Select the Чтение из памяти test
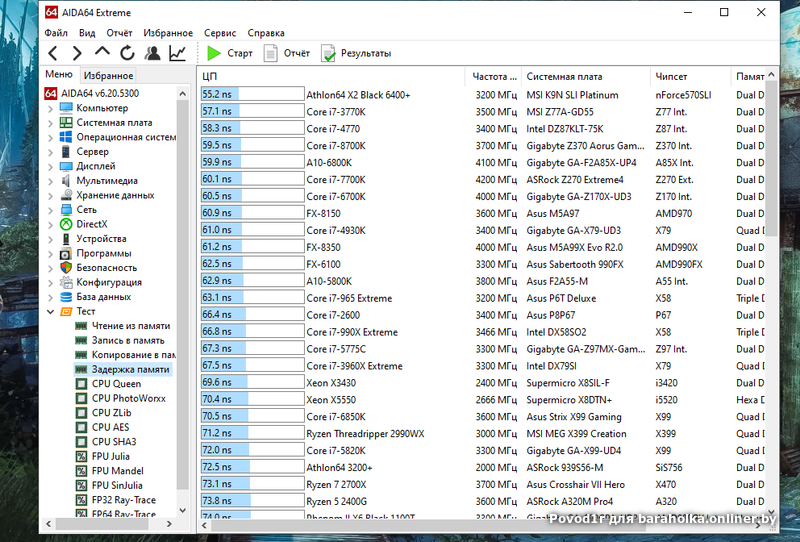The image size is (800, 542). coord(130,326)
